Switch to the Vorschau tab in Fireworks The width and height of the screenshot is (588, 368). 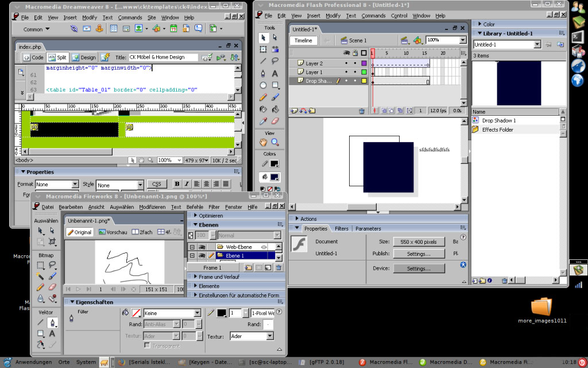pos(113,232)
